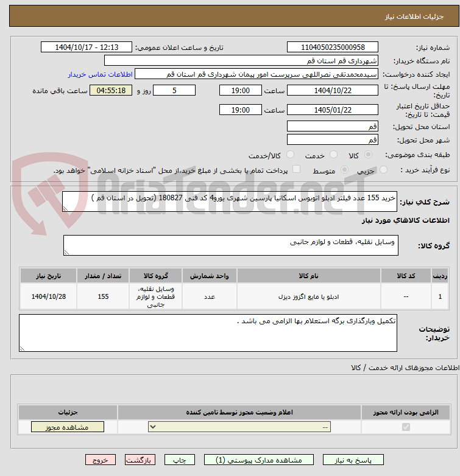Choose the متوسط purchase process option
Screen dimensions: 460x476
click(x=345, y=170)
